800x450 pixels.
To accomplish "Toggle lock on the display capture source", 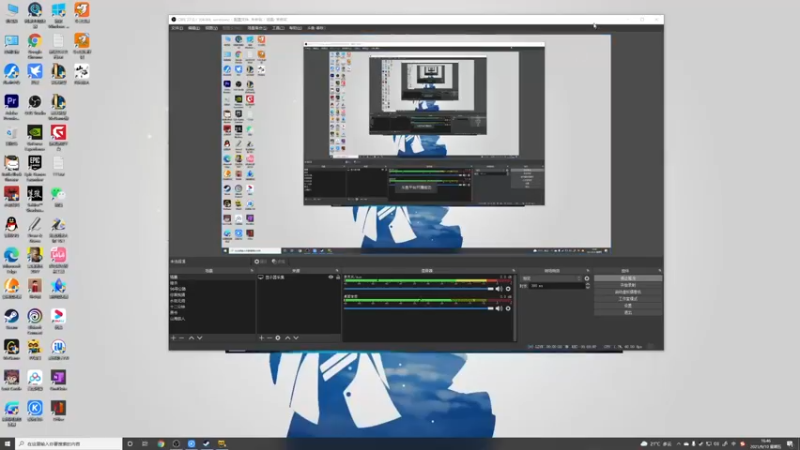I will point(338,278).
